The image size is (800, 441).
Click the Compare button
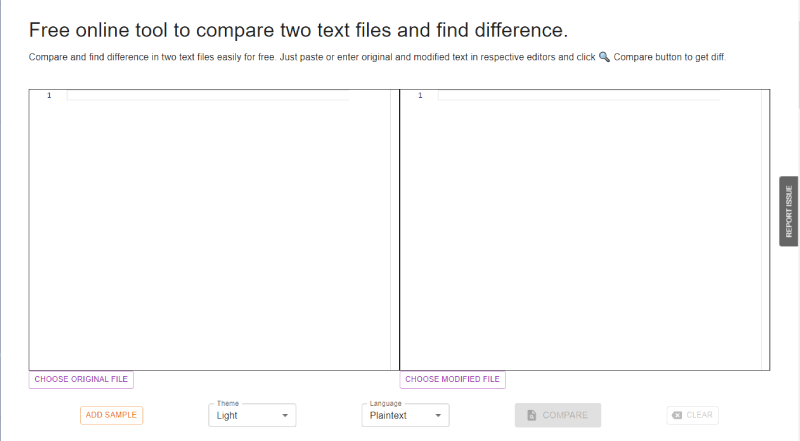click(558, 415)
